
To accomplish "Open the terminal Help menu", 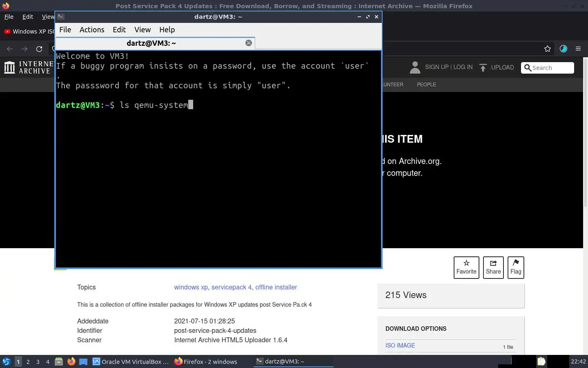I will (167, 29).
